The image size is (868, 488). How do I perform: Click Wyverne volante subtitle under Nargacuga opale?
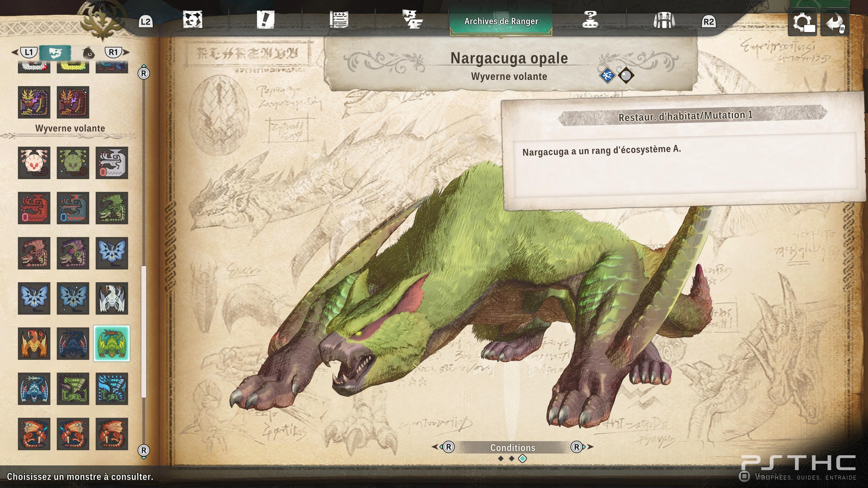[x=509, y=76]
